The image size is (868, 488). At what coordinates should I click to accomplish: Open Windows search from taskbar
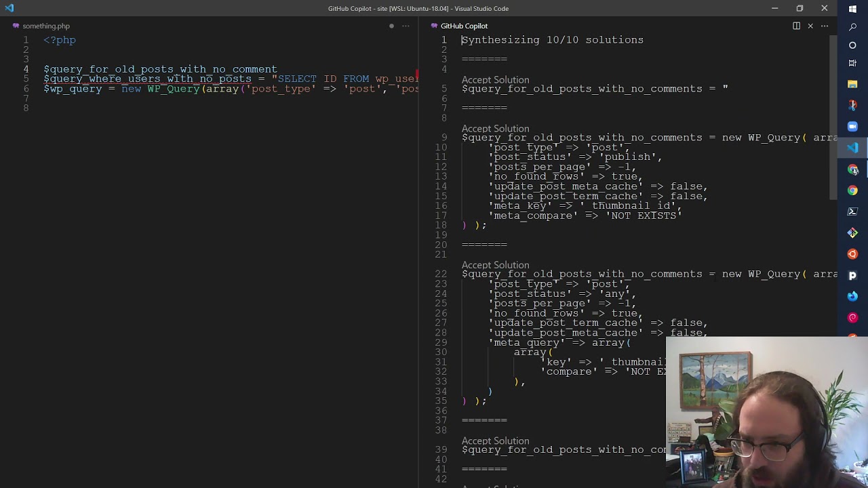852,27
